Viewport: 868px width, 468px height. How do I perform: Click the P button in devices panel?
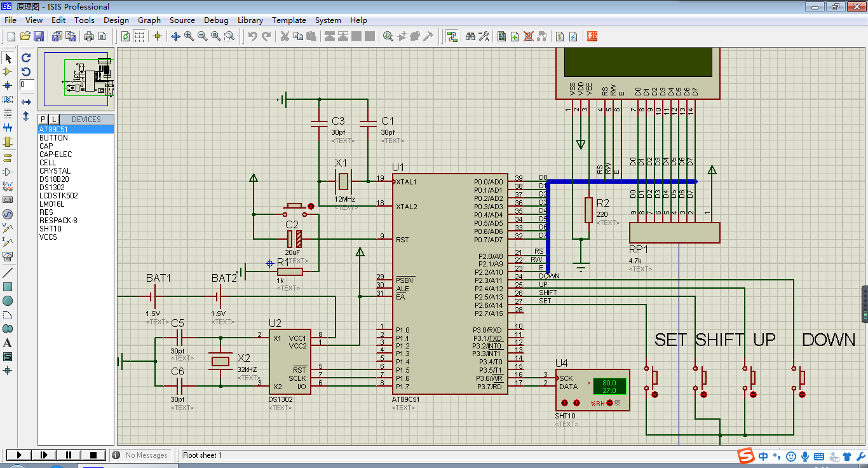[x=43, y=119]
